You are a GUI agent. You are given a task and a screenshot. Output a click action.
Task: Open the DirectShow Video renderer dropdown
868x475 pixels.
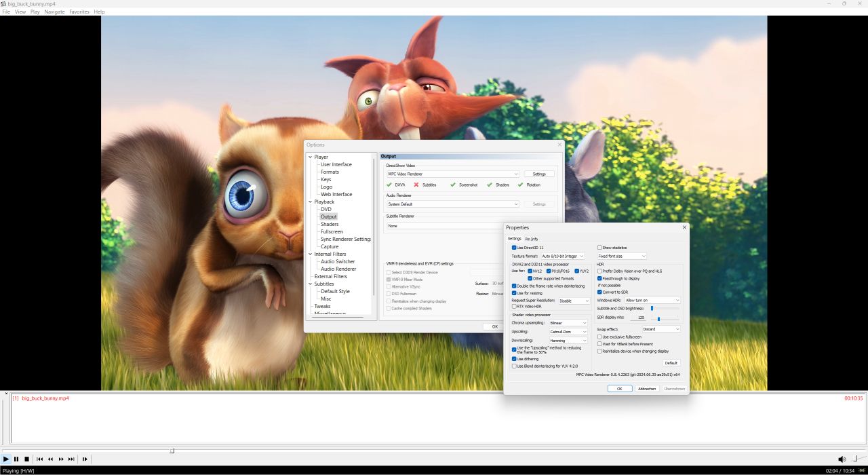click(453, 174)
